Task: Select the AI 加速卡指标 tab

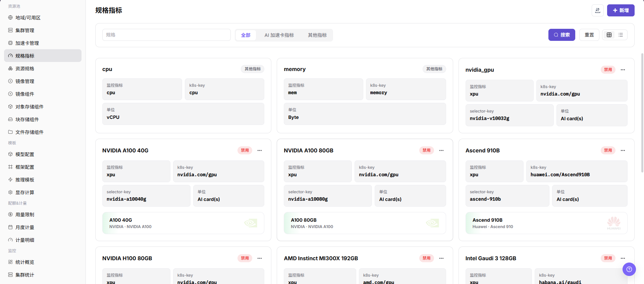Action: [x=279, y=35]
